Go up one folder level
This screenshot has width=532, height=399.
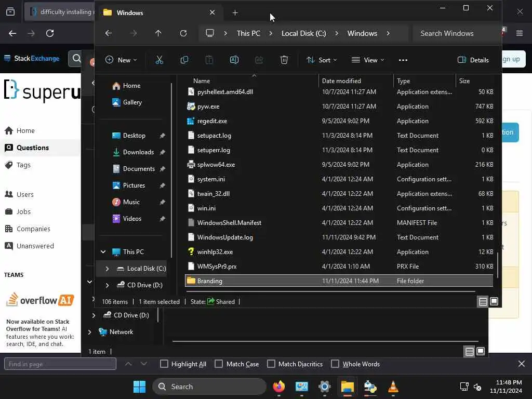pos(158,33)
